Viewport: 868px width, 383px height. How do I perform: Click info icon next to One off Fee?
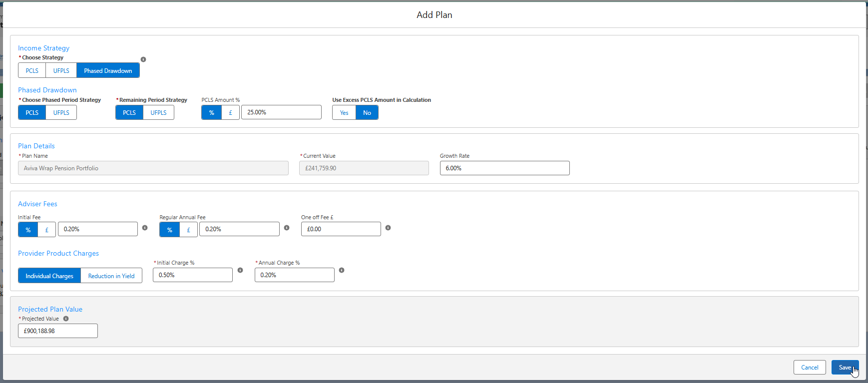388,228
